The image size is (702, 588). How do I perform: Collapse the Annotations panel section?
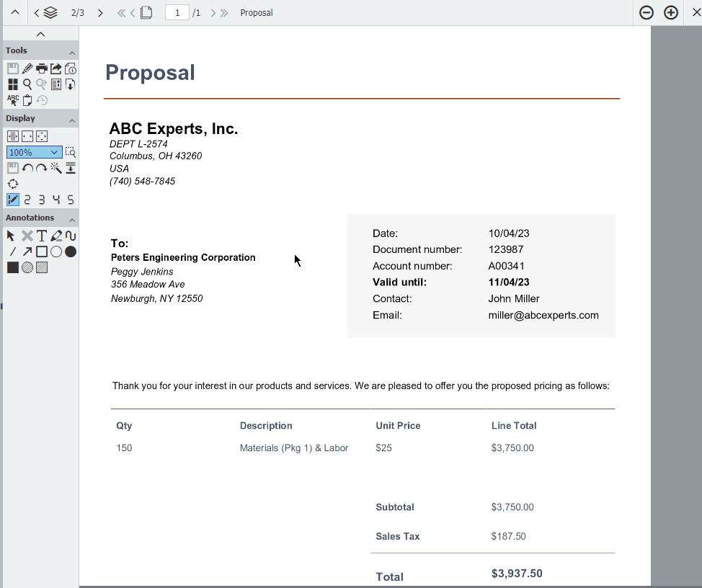pyautogui.click(x=72, y=218)
